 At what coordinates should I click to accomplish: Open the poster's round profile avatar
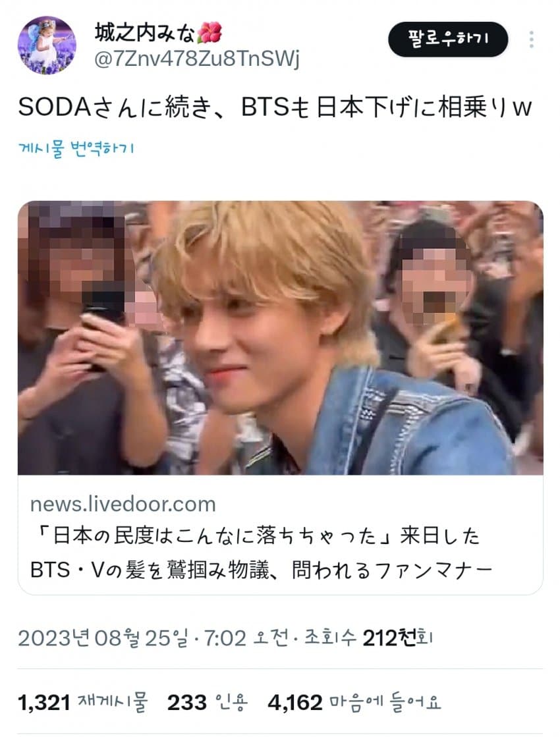pyautogui.click(x=47, y=45)
